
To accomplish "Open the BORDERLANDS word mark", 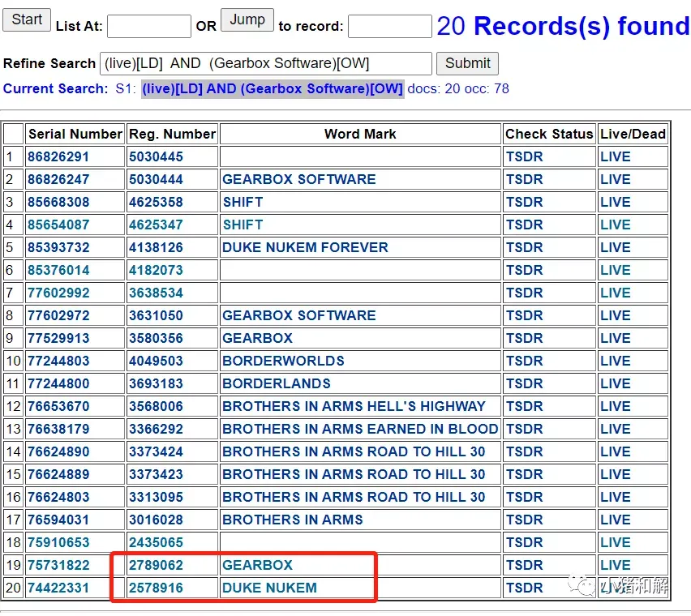I will (277, 383).
